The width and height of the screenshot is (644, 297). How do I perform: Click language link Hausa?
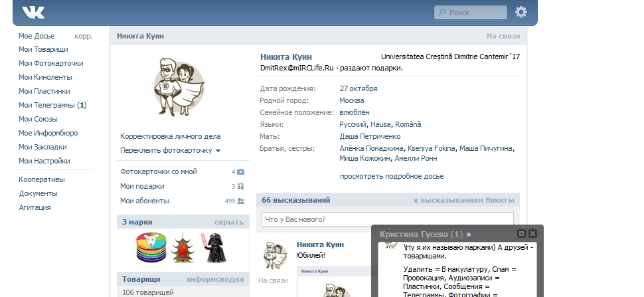pyautogui.click(x=381, y=124)
